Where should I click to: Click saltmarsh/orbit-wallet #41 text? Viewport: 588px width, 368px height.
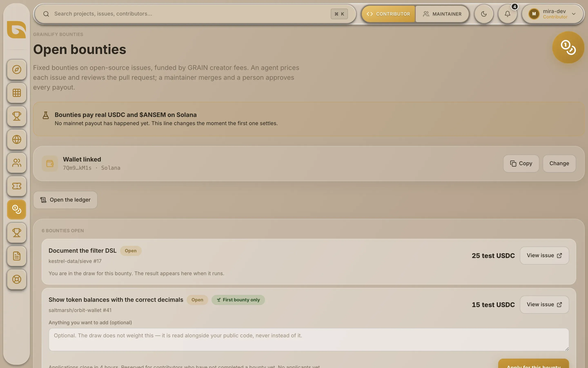tap(80, 310)
